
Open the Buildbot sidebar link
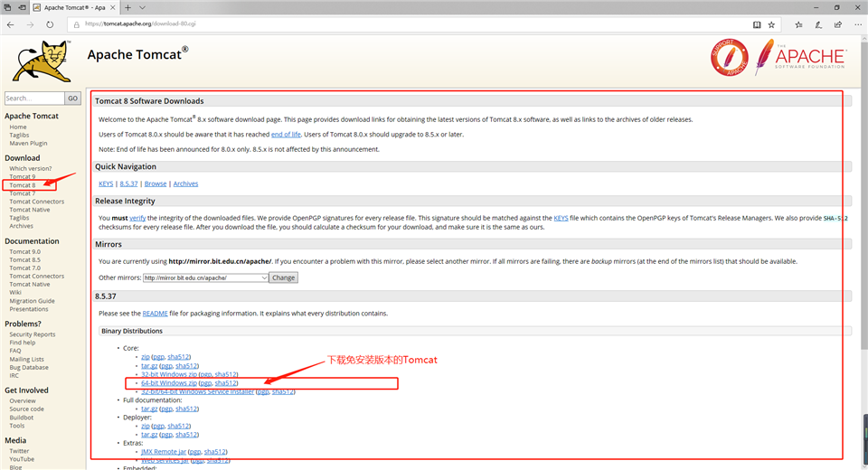coord(22,418)
